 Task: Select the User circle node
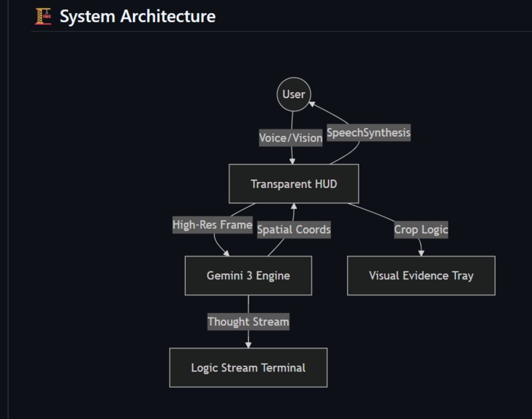(x=294, y=94)
